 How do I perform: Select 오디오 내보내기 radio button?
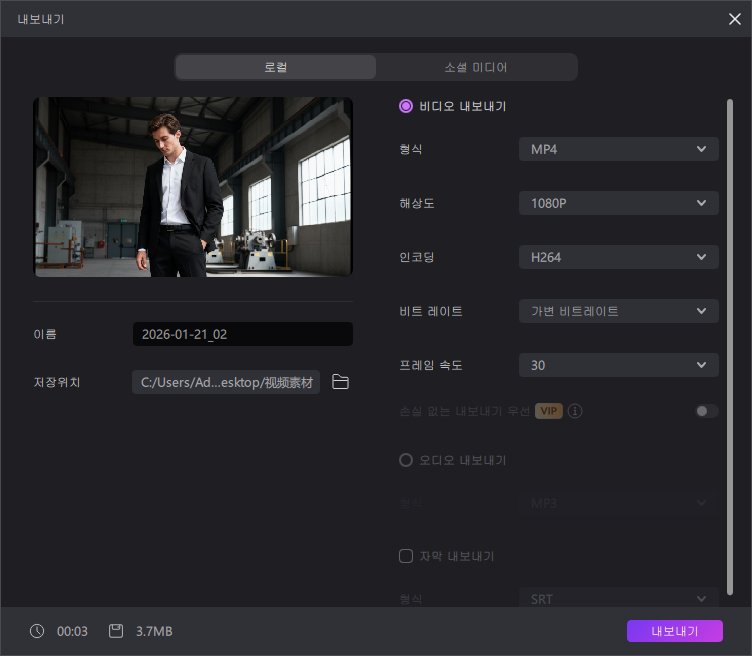pyautogui.click(x=406, y=460)
